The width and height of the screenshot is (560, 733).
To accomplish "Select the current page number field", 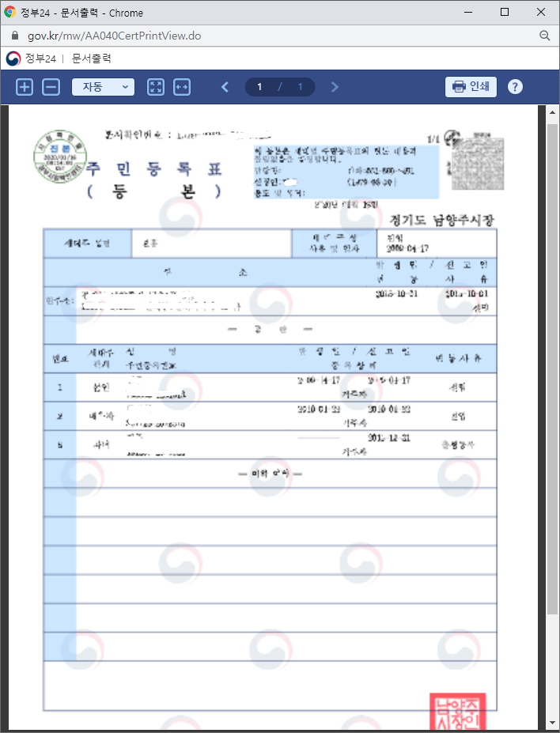I will (x=259, y=87).
